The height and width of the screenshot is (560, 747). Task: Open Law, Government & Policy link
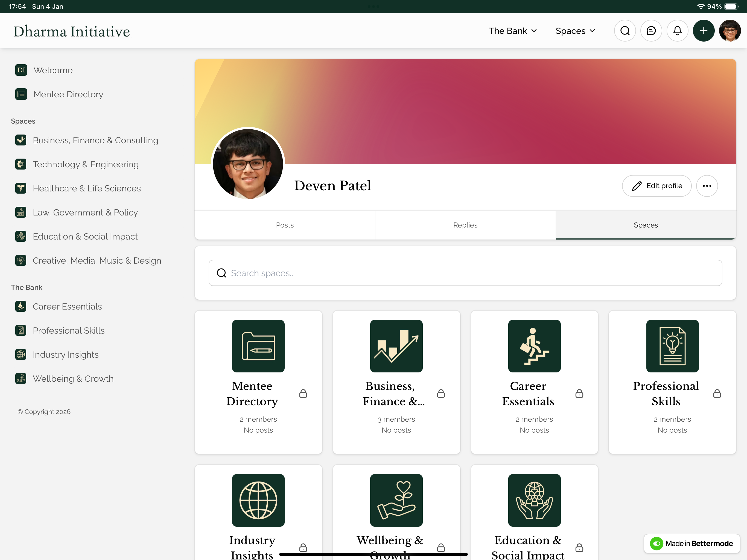pyautogui.click(x=85, y=212)
